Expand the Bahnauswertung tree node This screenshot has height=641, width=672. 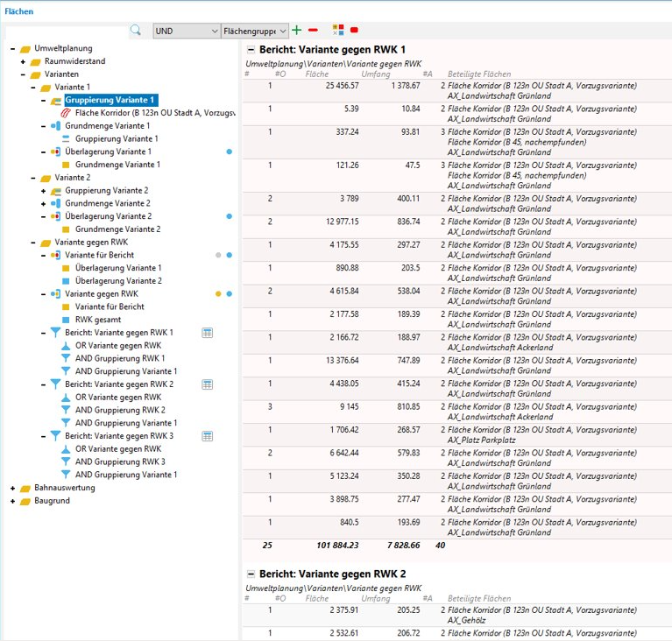coord(13,488)
